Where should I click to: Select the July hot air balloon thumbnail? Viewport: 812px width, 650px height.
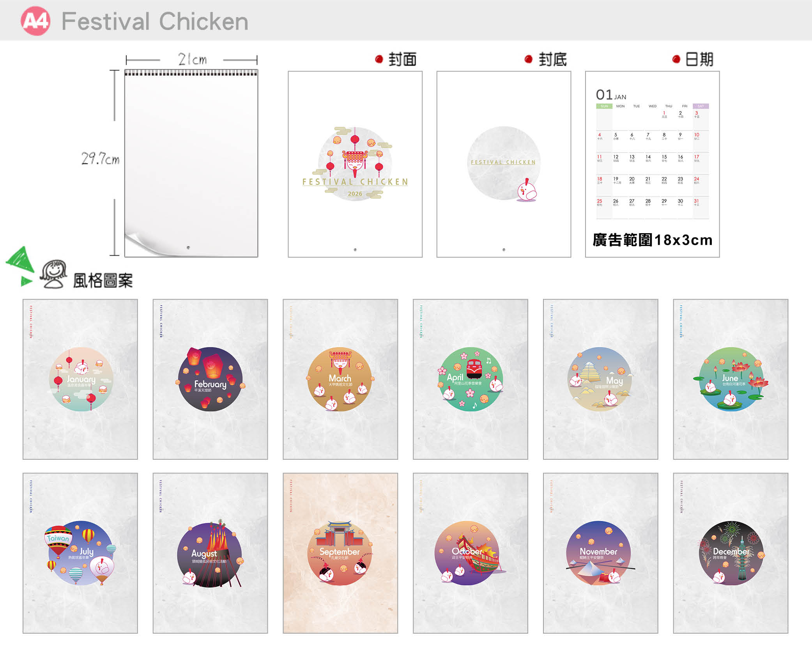pyautogui.click(x=80, y=553)
